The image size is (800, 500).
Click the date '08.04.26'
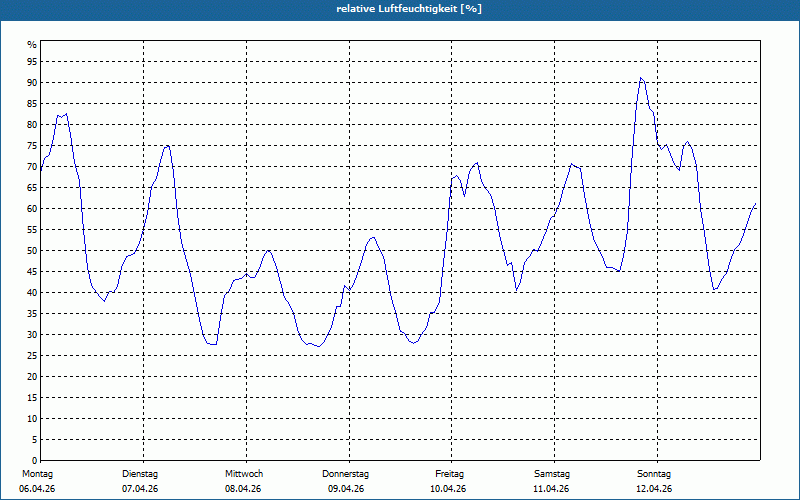[243, 489]
